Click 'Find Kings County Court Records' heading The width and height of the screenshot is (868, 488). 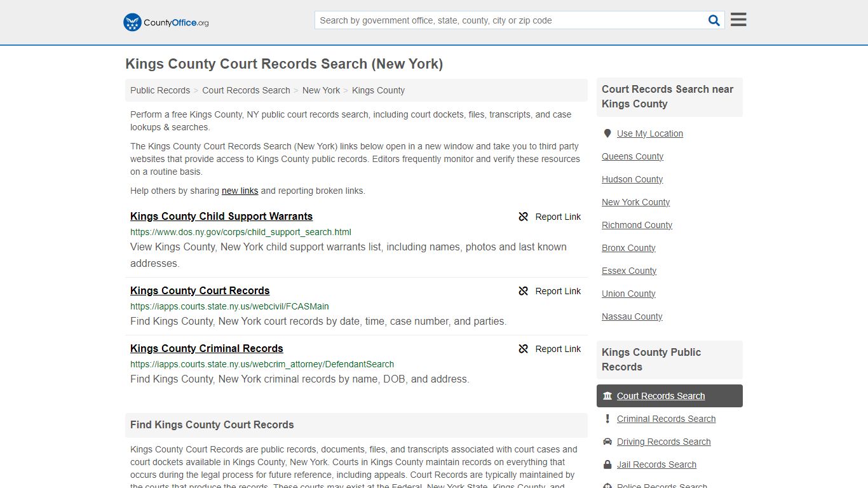pyautogui.click(x=212, y=424)
